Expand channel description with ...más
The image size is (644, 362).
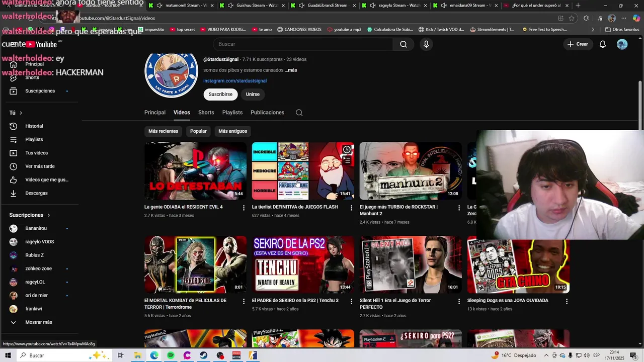coord(291,70)
